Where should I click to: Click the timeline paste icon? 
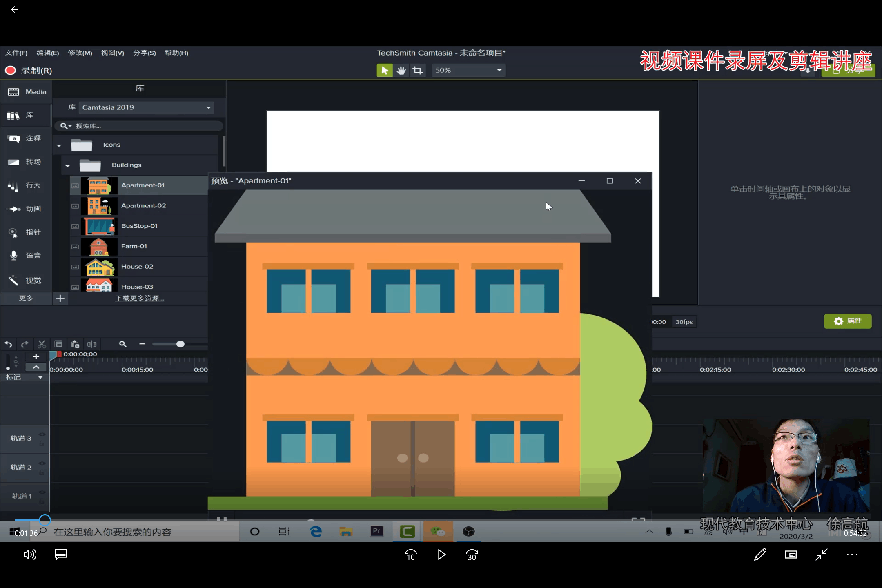point(75,344)
